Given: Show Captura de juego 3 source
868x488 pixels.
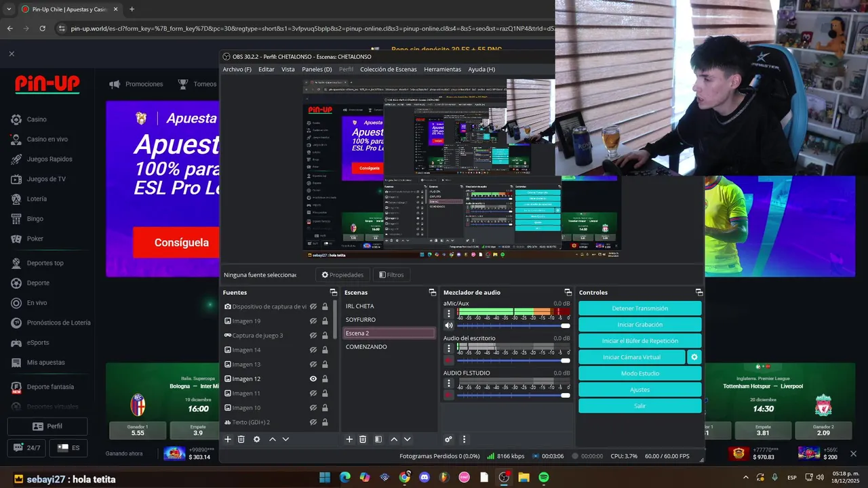Looking at the screenshot, I should pyautogui.click(x=313, y=335).
